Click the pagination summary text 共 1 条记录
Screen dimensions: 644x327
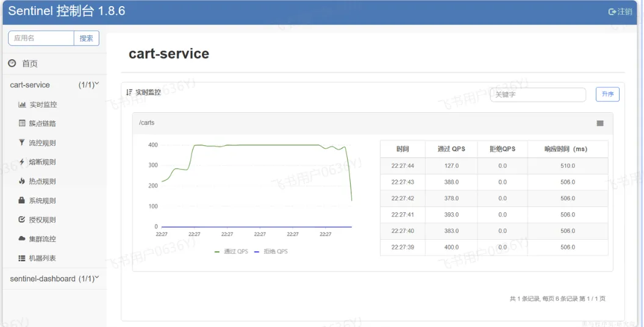click(524, 299)
